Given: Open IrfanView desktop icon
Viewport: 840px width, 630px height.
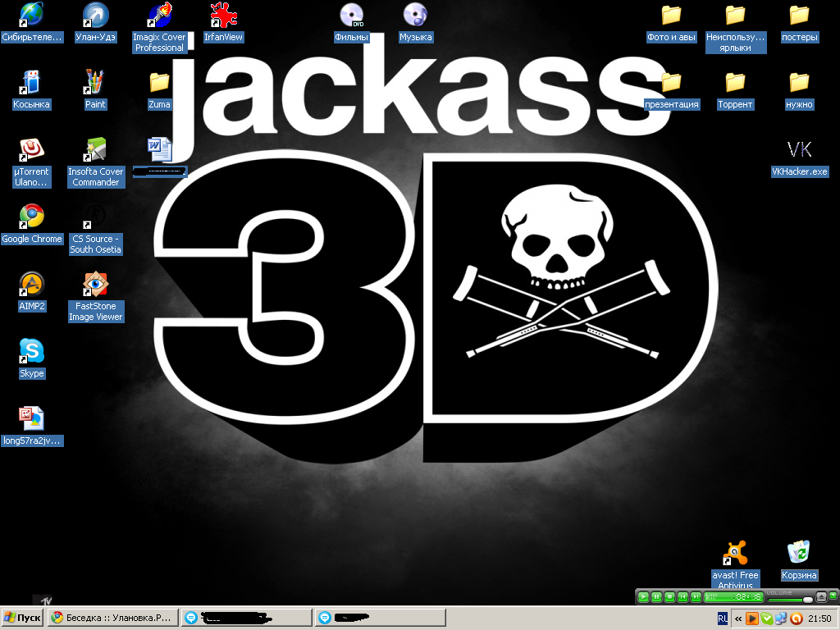Looking at the screenshot, I should [x=223, y=16].
